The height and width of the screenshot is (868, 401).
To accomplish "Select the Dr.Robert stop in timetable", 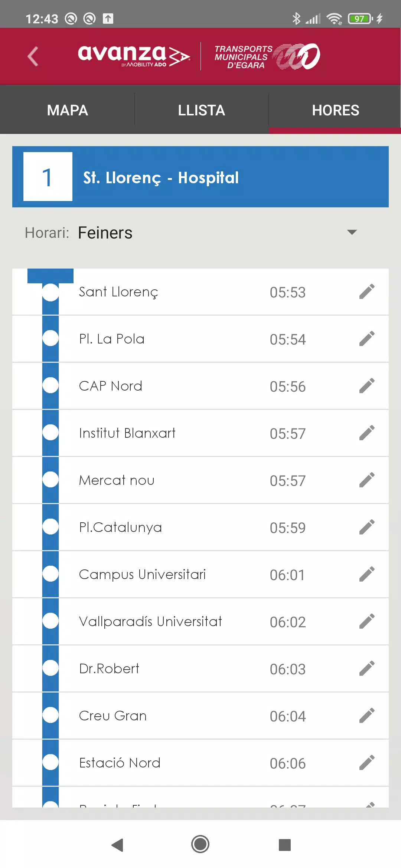I will pos(200,668).
